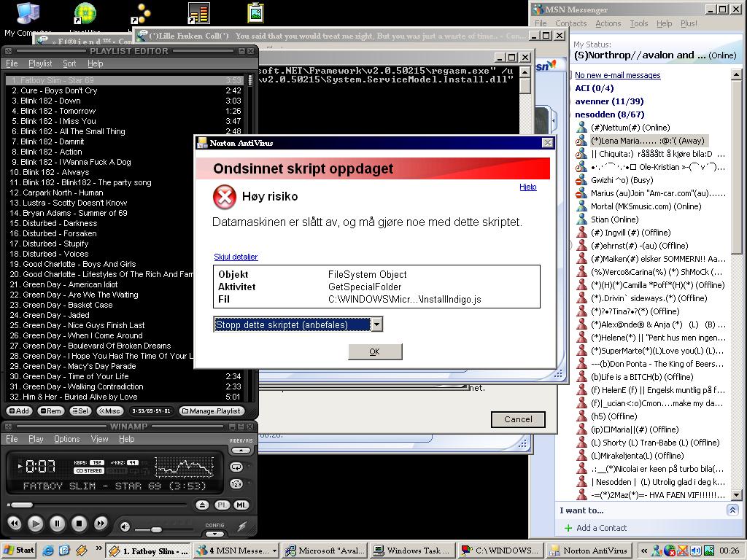747x560 pixels.
Task: Launch Internet Explorer from Quick Launch
Action: tap(48, 551)
